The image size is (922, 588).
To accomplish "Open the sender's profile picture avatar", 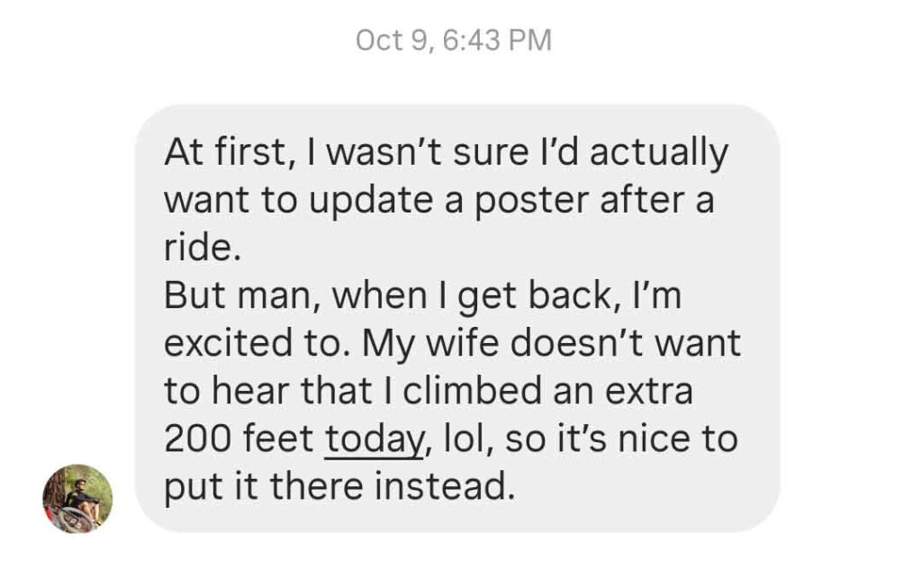I will click(x=77, y=499).
